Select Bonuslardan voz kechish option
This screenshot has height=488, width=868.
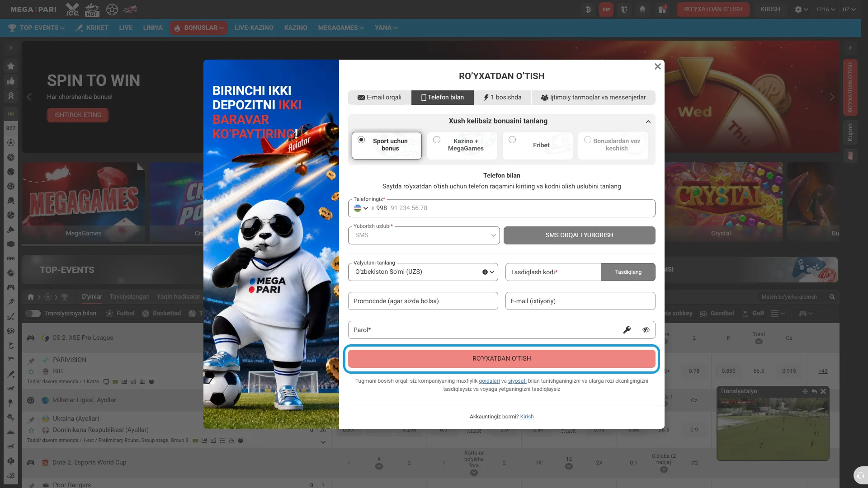[613, 145]
